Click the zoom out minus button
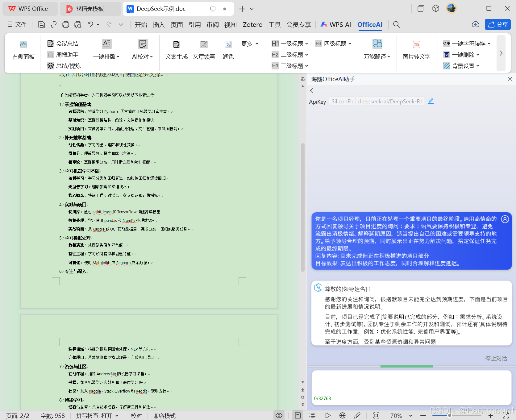 pyautogui.click(x=423, y=416)
